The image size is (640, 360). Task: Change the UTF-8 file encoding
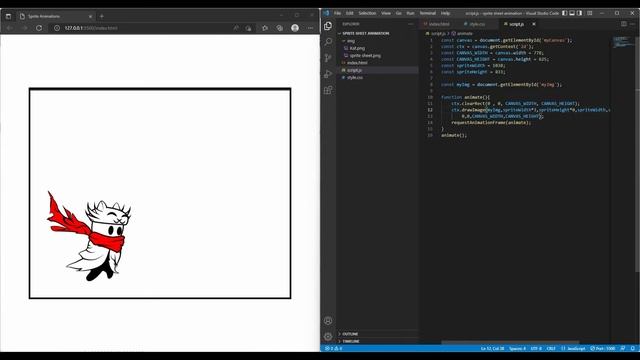[x=536, y=349]
